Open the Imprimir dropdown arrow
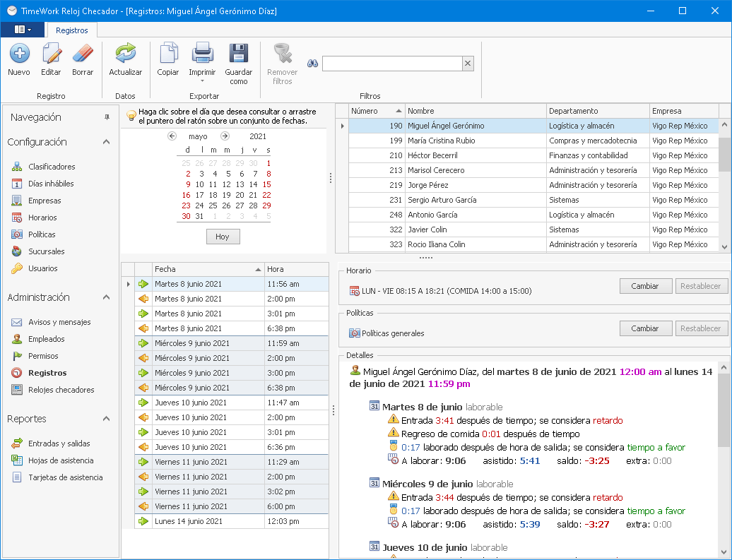 pyautogui.click(x=202, y=81)
